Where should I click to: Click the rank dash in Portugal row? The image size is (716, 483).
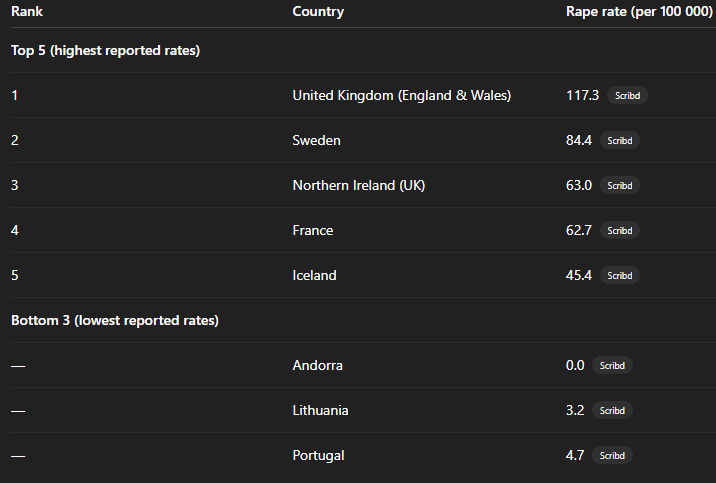(x=18, y=456)
